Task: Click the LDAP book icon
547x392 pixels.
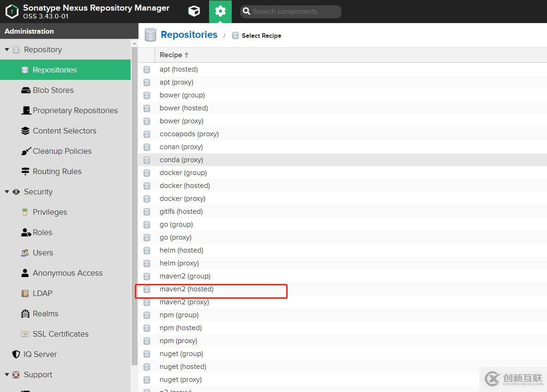Action: click(25, 293)
